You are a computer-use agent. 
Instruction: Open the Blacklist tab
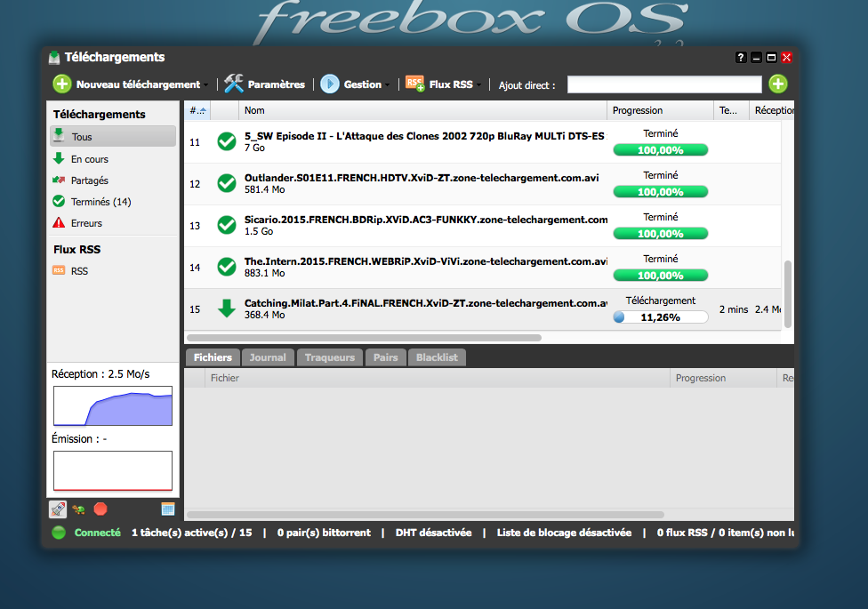[438, 357]
